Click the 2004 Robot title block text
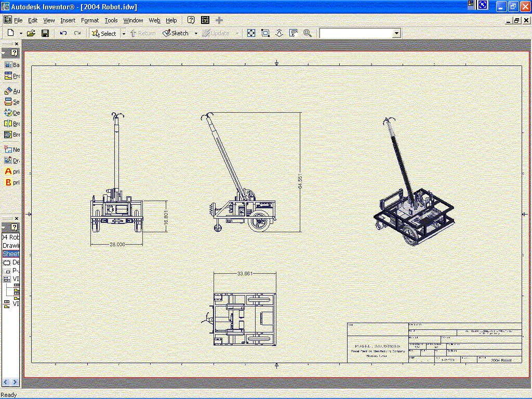532x399 pixels. (501, 361)
